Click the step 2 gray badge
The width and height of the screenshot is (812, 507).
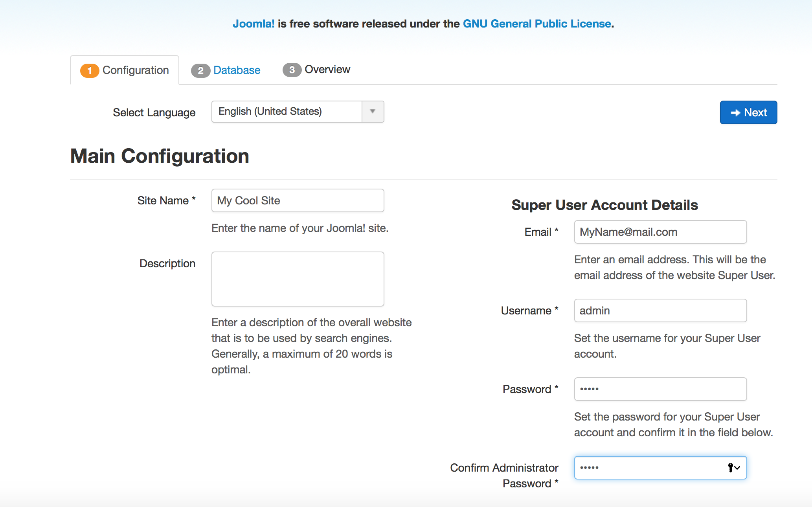pos(200,70)
